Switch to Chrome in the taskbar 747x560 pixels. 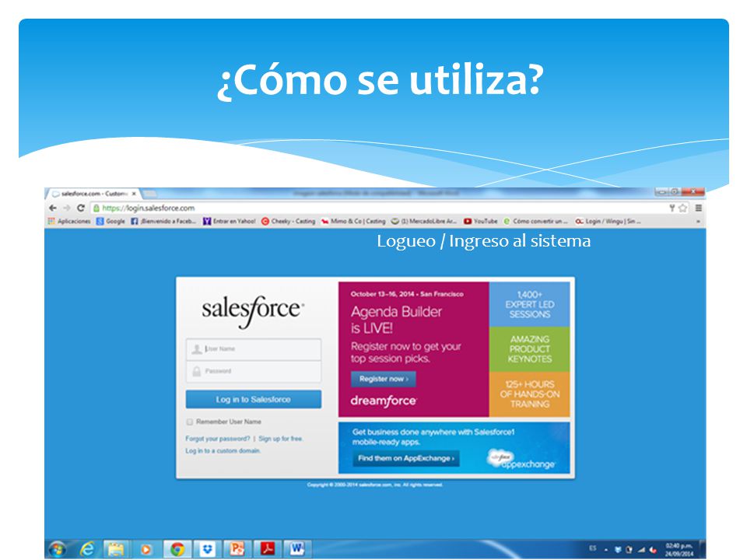177,550
